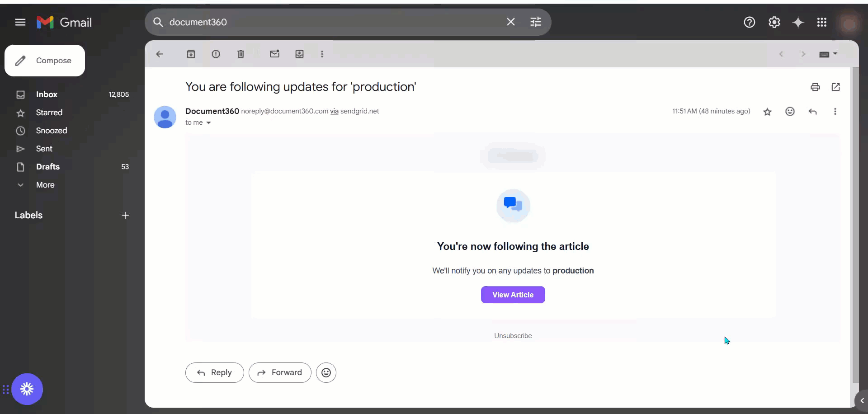Report this email as spam
Image resolution: width=868 pixels, height=414 pixels.
[x=216, y=54]
